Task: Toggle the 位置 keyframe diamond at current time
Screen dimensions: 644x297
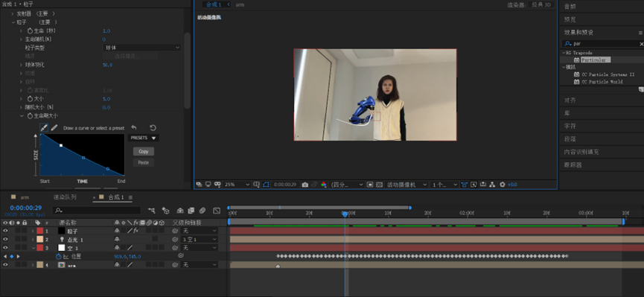Action: click(11, 256)
